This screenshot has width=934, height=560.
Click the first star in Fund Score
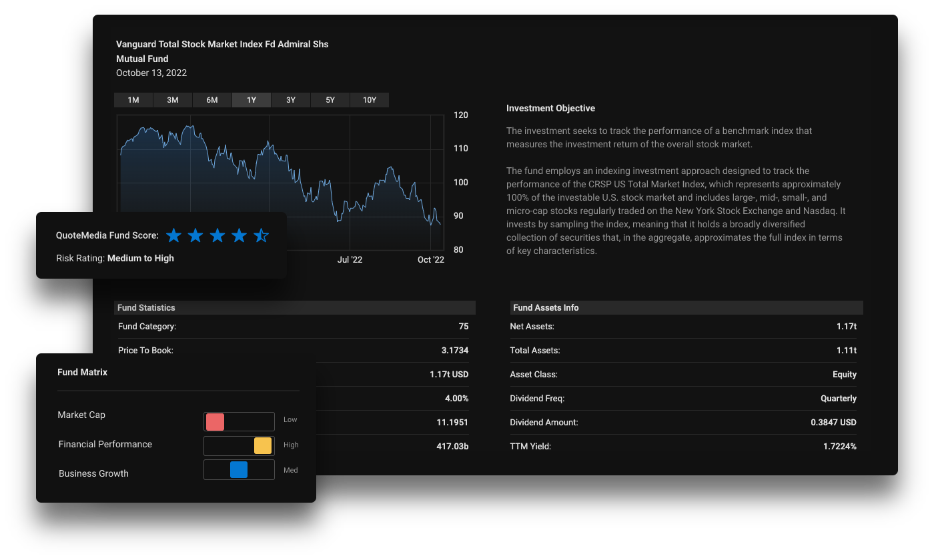point(173,235)
